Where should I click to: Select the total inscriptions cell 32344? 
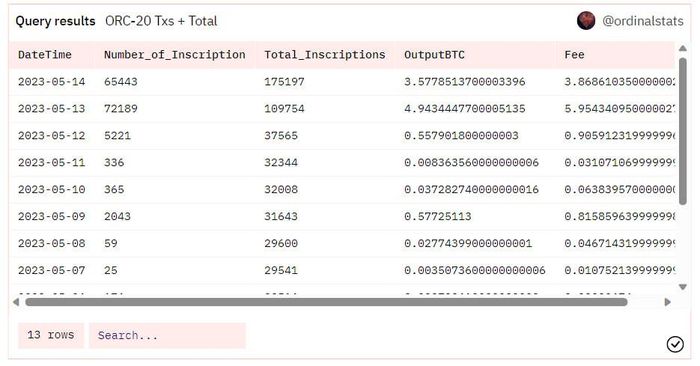281,162
